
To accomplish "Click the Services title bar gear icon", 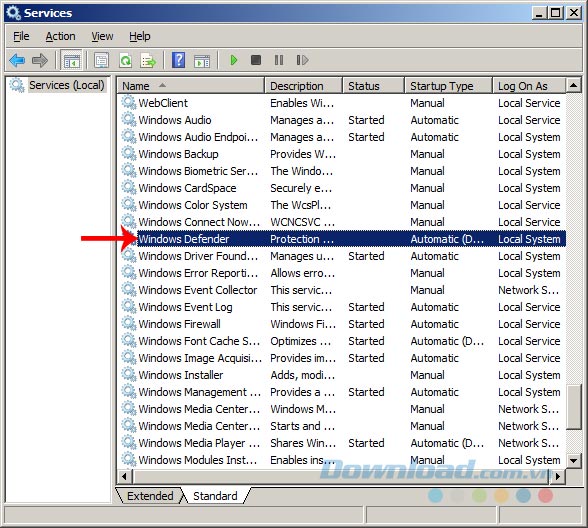I will coord(14,13).
